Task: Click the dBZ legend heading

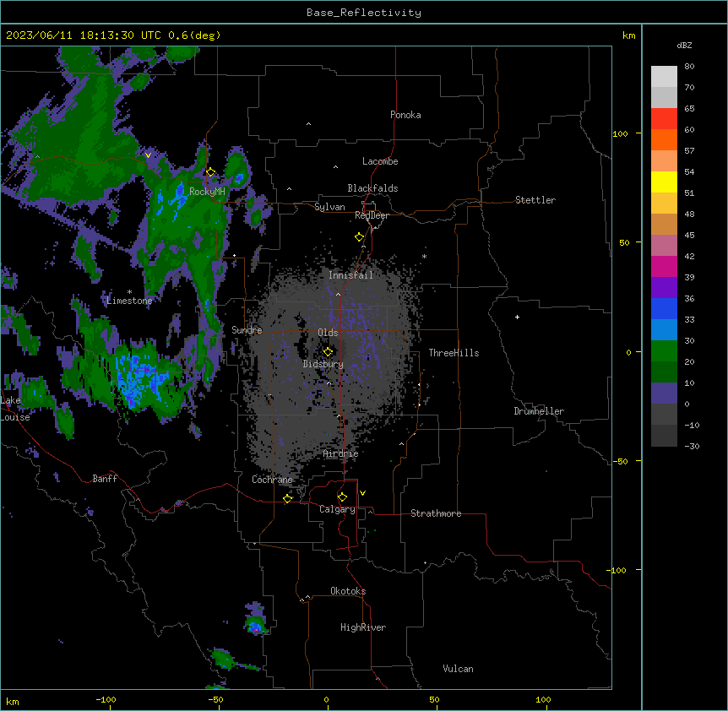Action: [684, 46]
